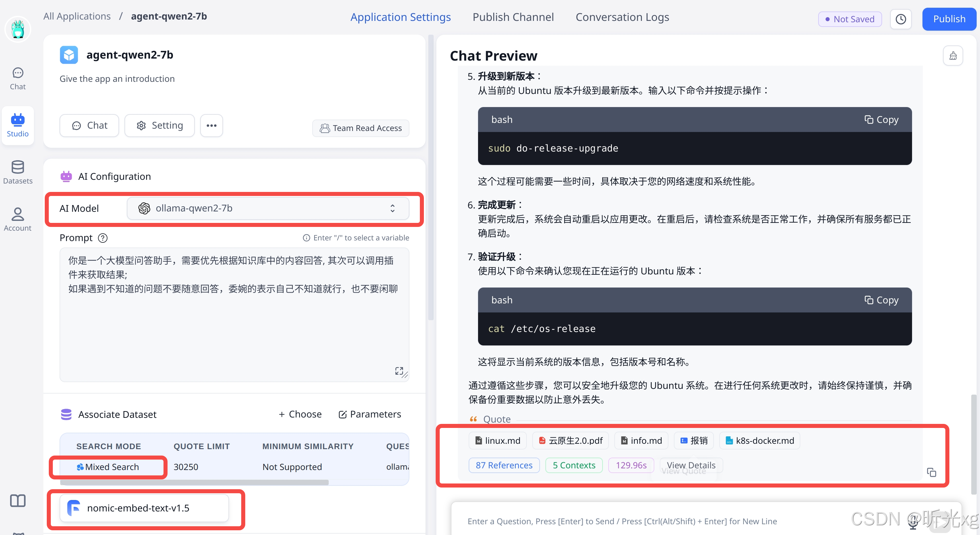980x535 pixels.
Task: Click the history clock icon
Action: (901, 19)
